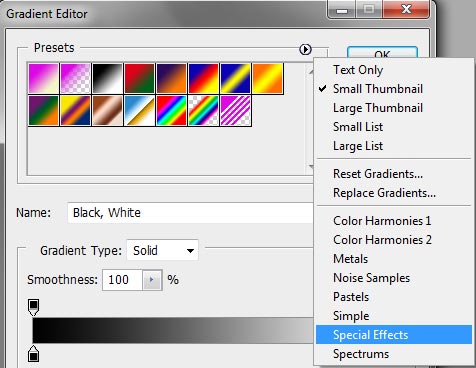Click Replace Gradients...
The image size is (476, 368).
[394, 193]
